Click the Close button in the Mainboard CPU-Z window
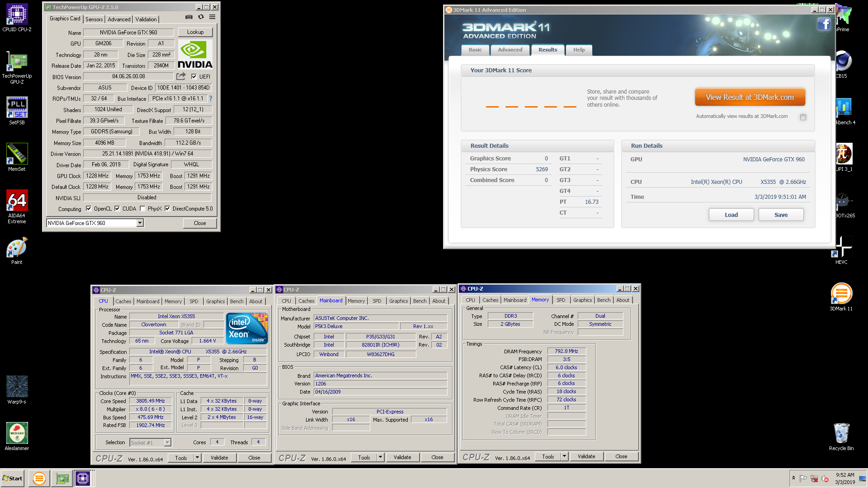The width and height of the screenshot is (868, 488). tap(437, 457)
